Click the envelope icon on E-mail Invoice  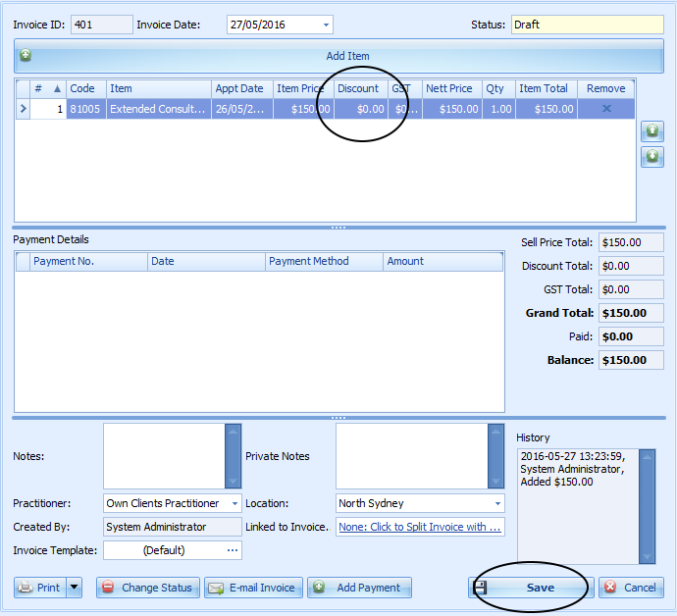click(216, 588)
